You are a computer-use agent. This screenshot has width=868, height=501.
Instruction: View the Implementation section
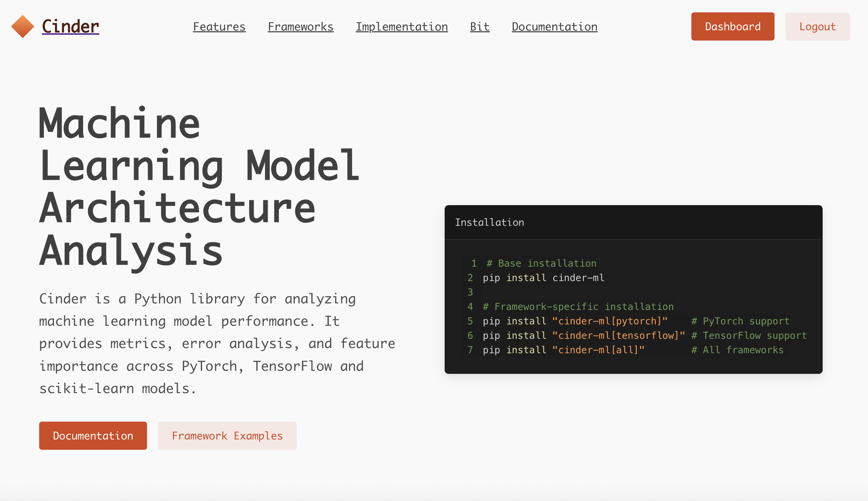coord(402,26)
